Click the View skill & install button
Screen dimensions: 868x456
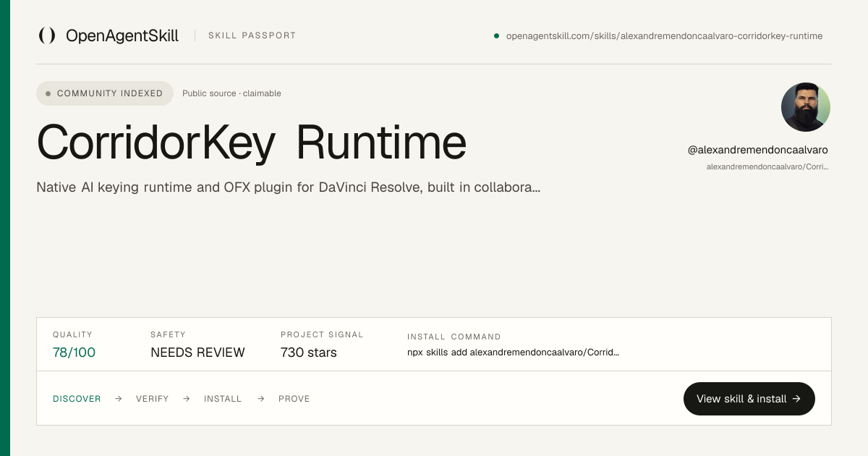click(749, 399)
